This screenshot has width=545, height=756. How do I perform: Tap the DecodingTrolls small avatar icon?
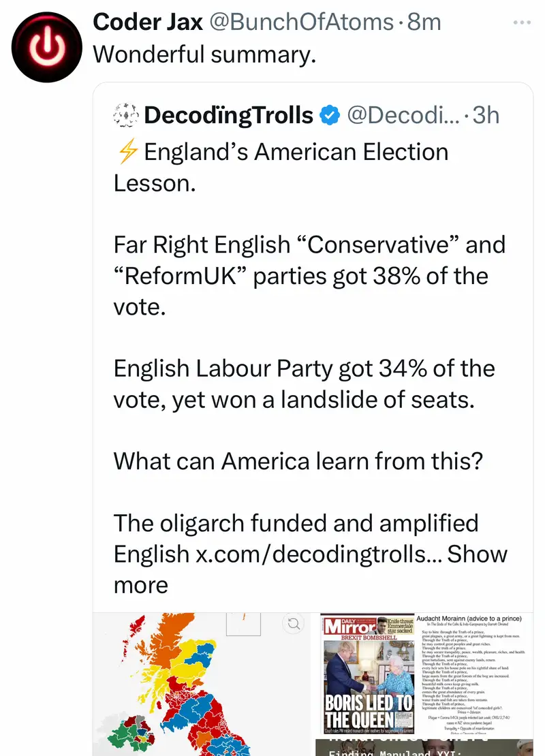point(126,116)
